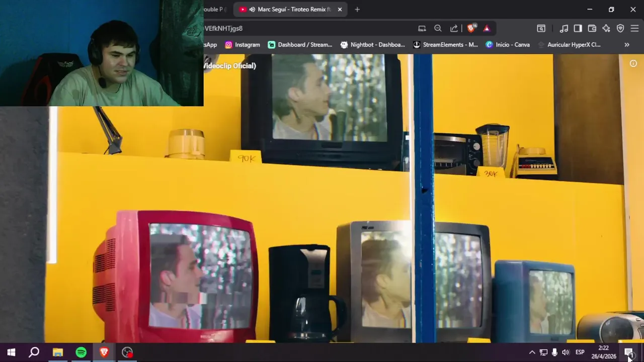
Task: Open the Windows notification center
Action: pos(629,352)
